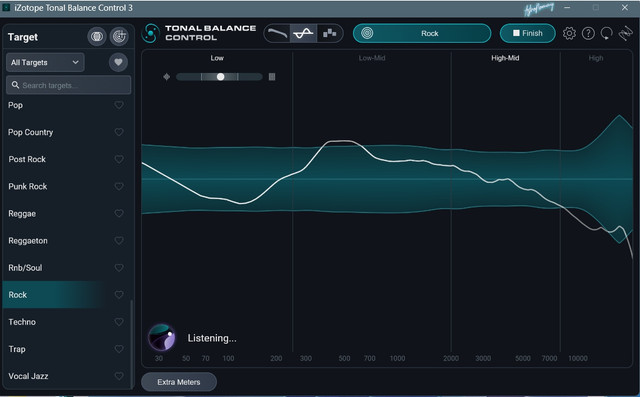Image resolution: width=640 pixels, height=397 pixels.
Task: Click the High band label
Action: [x=596, y=58]
